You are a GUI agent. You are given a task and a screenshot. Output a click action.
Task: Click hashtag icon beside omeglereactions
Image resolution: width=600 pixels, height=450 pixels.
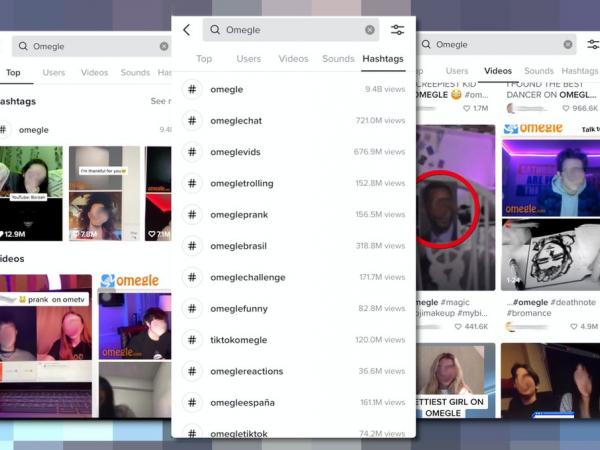pos(192,372)
